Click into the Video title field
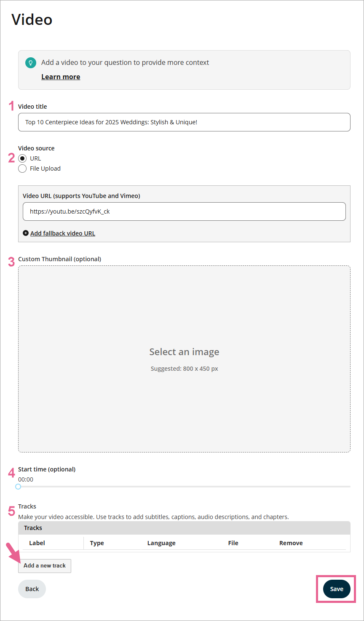The height and width of the screenshot is (621, 364). [x=184, y=122]
